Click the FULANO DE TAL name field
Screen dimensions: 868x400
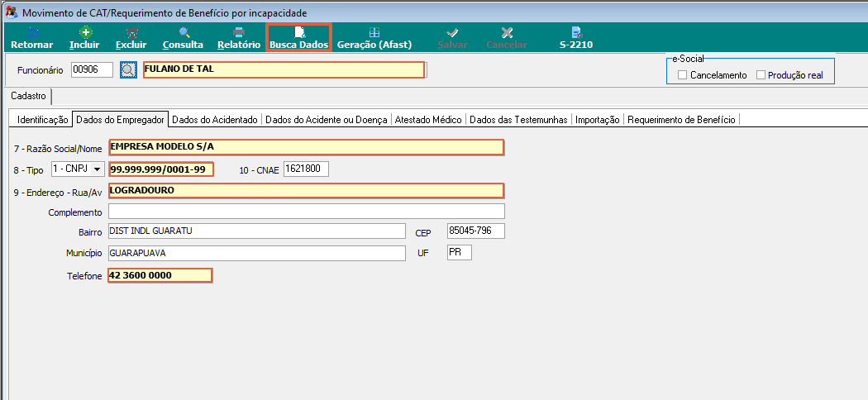pos(284,69)
